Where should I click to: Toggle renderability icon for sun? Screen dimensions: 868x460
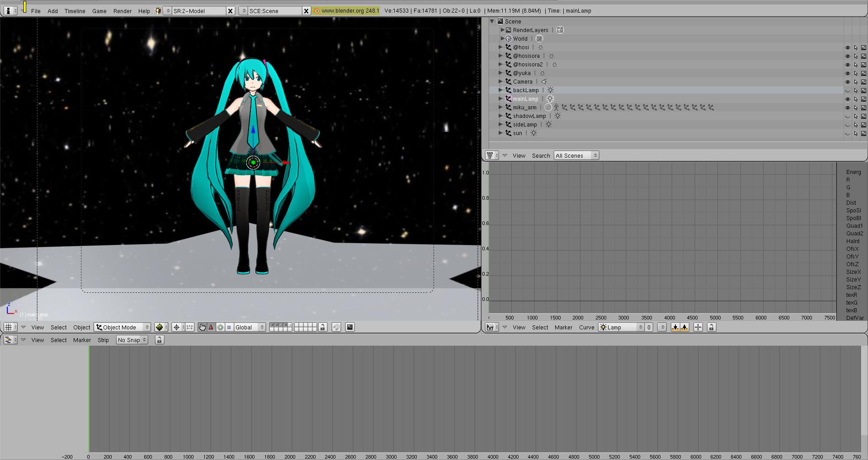click(863, 133)
